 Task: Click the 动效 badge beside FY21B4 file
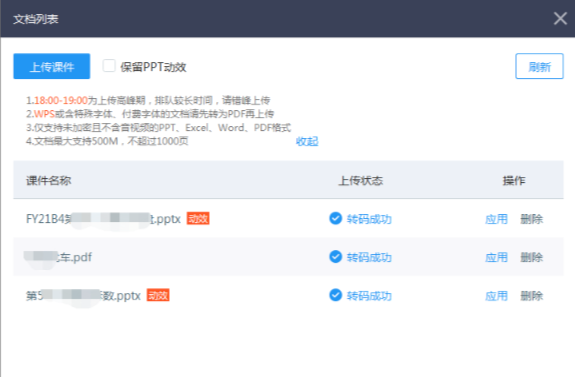pyautogui.click(x=198, y=219)
